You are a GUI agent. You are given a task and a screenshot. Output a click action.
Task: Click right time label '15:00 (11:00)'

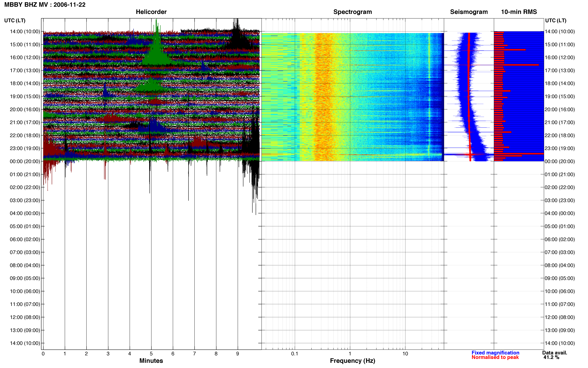560,44
